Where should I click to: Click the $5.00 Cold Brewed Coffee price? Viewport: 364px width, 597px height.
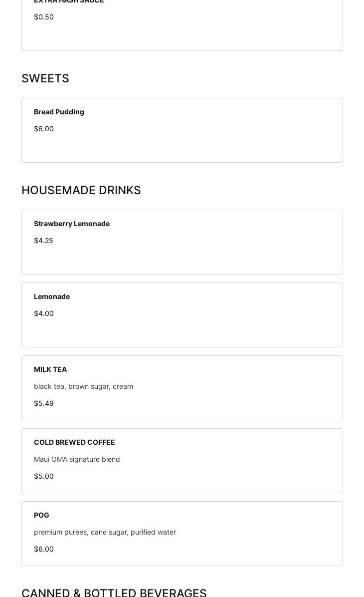coord(44,476)
